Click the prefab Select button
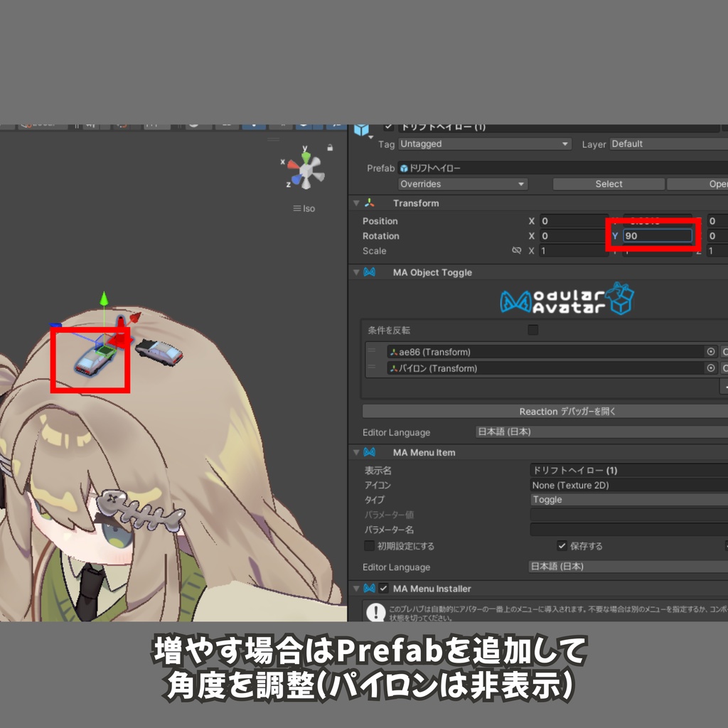Screen dimensions: 728x728 coord(609,184)
